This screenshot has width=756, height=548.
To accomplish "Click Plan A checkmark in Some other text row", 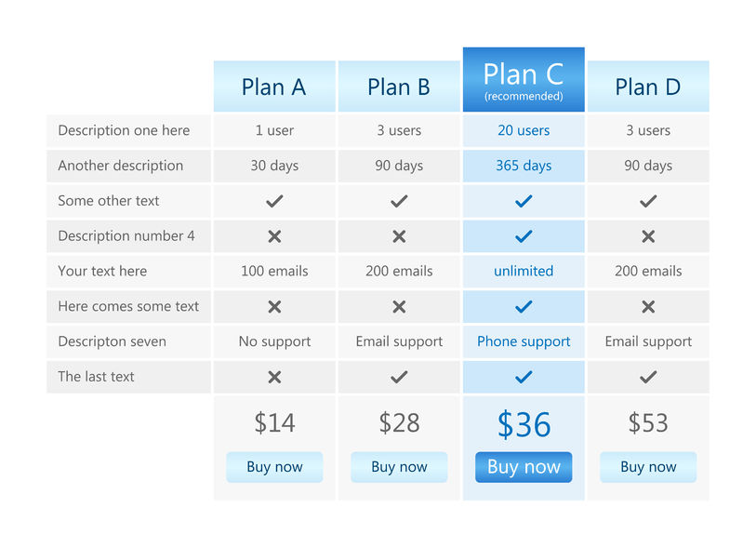I will [x=274, y=201].
